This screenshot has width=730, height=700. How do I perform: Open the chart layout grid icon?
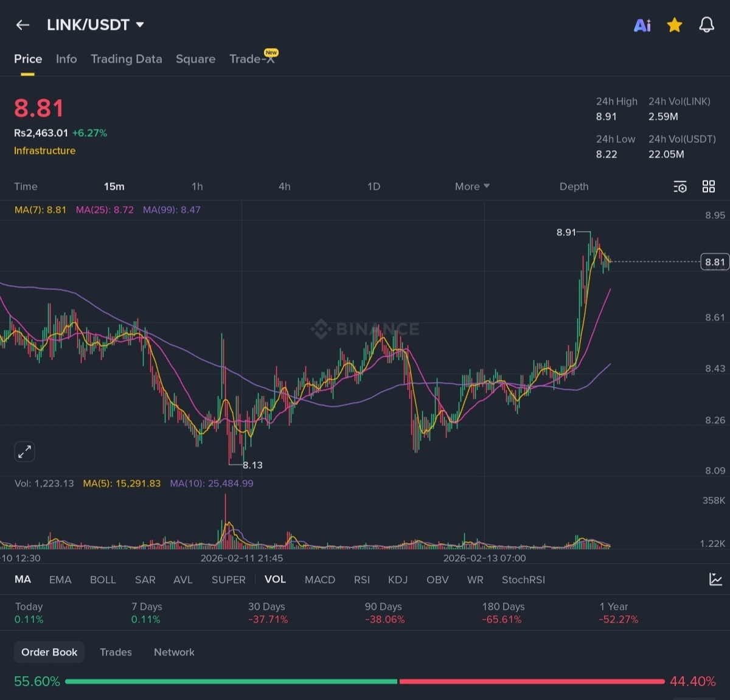pyautogui.click(x=709, y=187)
